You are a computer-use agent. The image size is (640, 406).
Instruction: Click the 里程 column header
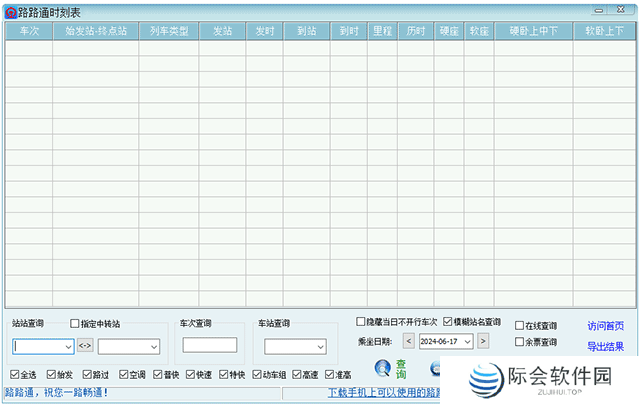(382, 31)
